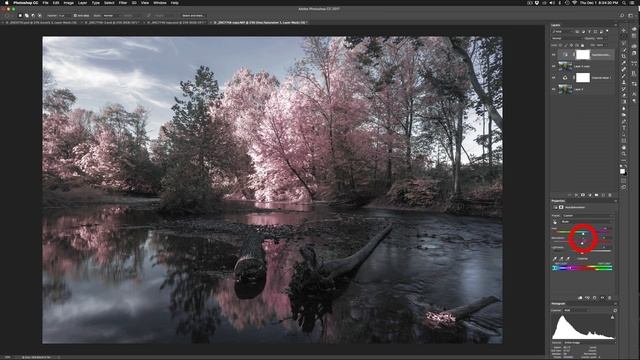Viewport: 640px width, 360px height.
Task: Clip adjustment to layer in Properties
Action: [580, 298]
